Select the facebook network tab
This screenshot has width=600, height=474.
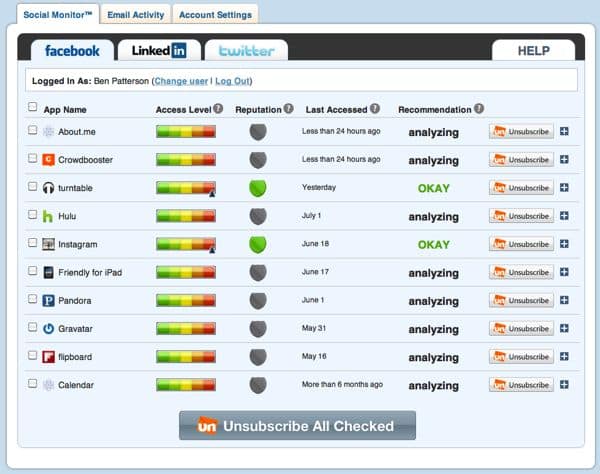(72, 50)
